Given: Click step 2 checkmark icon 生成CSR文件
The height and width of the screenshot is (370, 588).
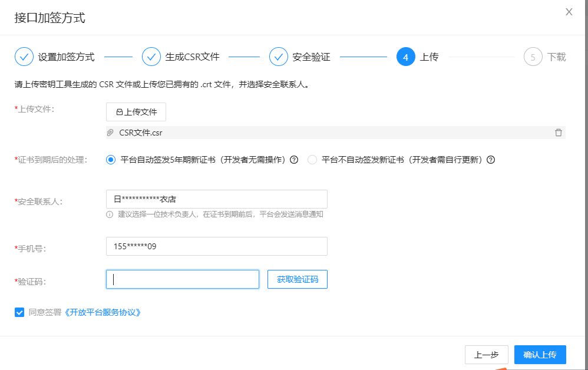Looking at the screenshot, I should click(151, 57).
